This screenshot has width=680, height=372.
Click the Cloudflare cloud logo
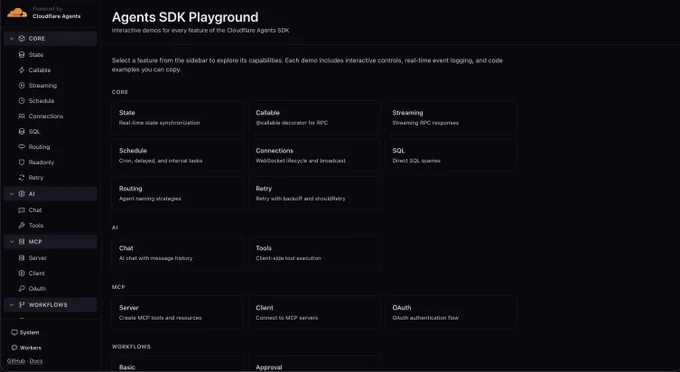point(17,13)
